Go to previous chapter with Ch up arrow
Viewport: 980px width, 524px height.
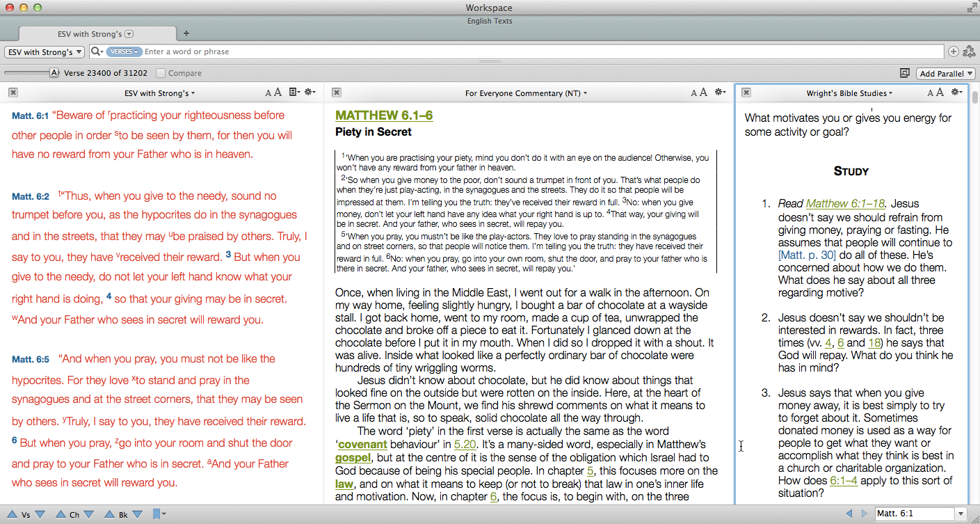61,514
